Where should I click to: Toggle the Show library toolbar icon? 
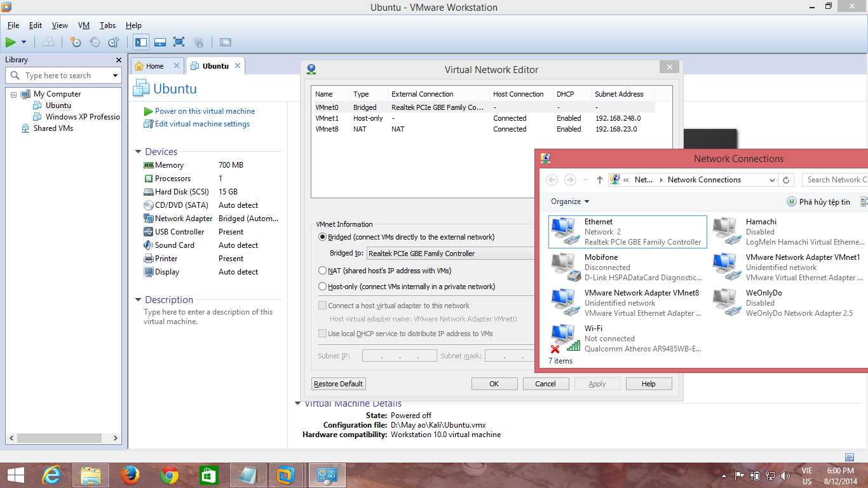coord(141,42)
